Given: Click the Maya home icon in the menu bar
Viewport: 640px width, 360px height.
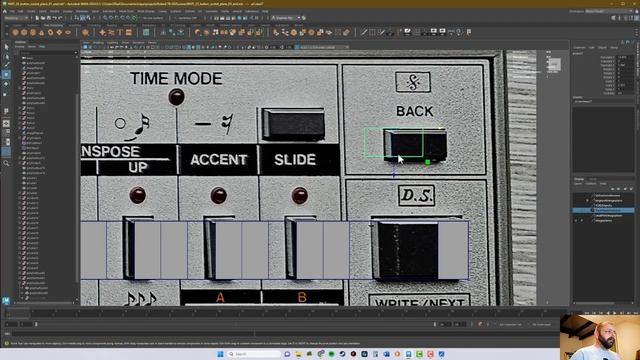Looking at the screenshot, I should [5, 11].
